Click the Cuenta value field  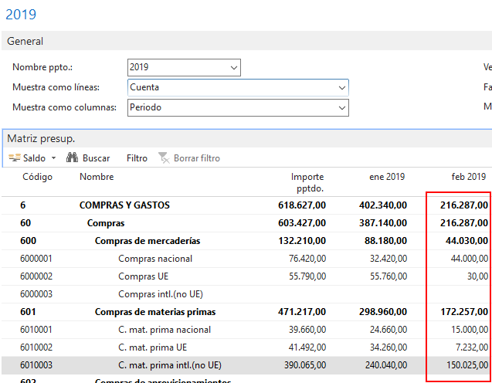pyautogui.click(x=238, y=88)
